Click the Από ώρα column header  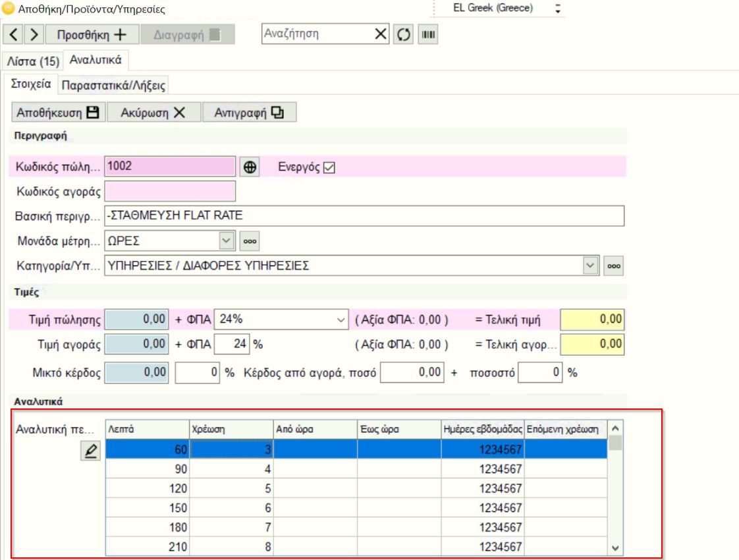315,430
